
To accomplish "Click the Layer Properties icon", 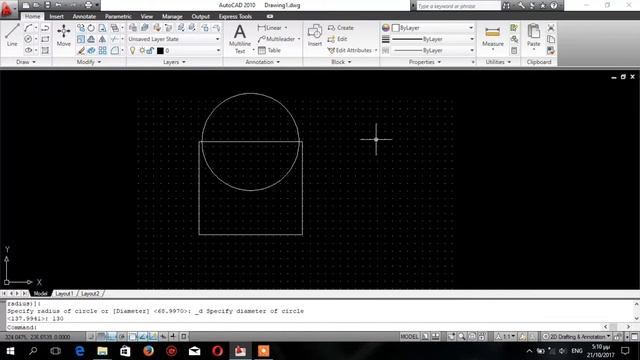I will [x=133, y=28].
